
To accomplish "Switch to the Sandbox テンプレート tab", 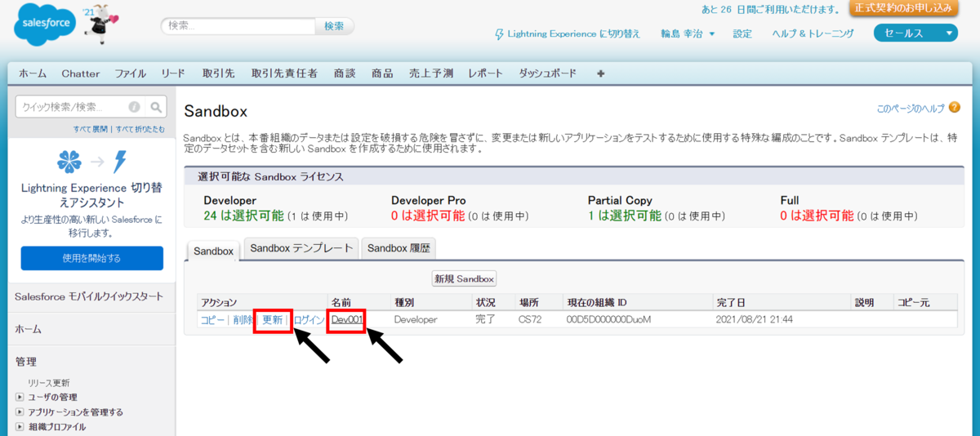I will coord(301,248).
